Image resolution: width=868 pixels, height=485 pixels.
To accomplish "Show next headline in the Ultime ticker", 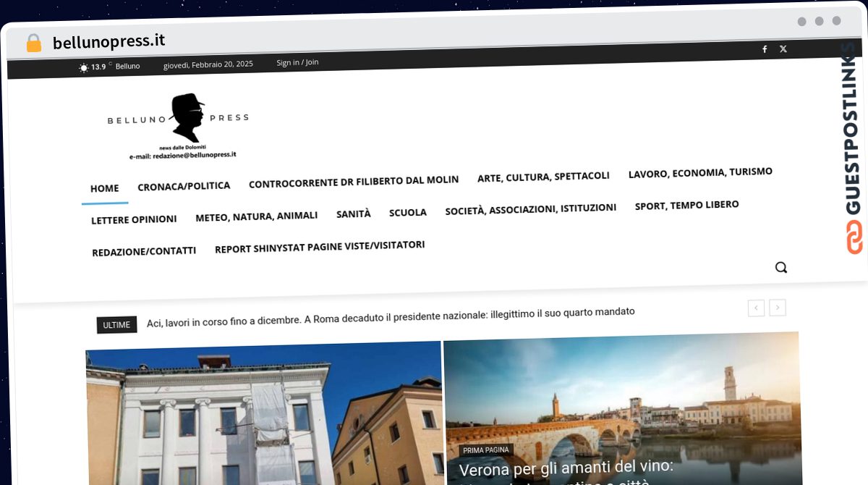I will [x=778, y=308].
